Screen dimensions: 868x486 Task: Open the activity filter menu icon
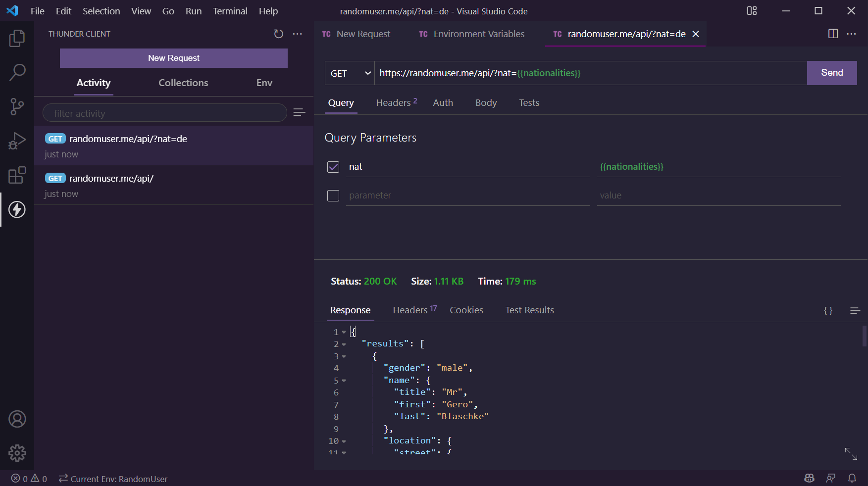click(x=299, y=113)
